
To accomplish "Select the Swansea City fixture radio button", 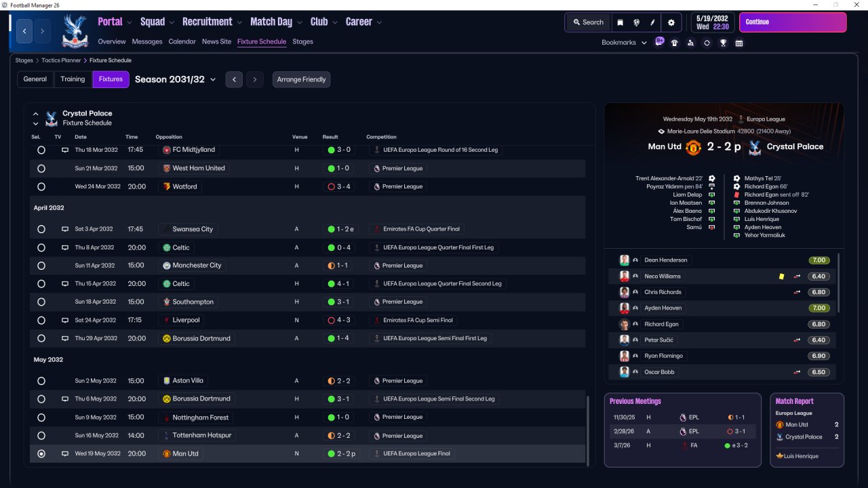I will click(41, 229).
